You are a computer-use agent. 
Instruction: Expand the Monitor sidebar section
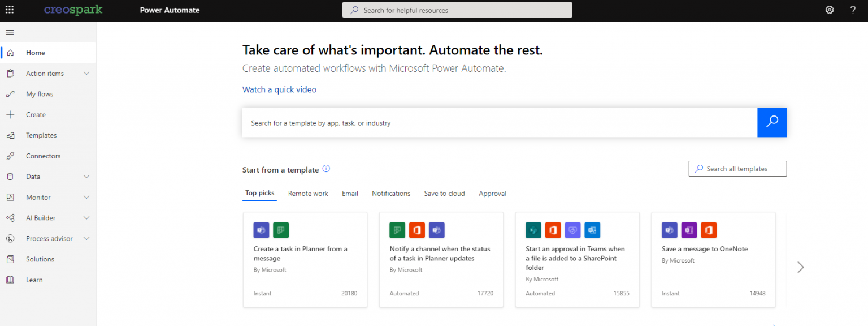(40, 197)
